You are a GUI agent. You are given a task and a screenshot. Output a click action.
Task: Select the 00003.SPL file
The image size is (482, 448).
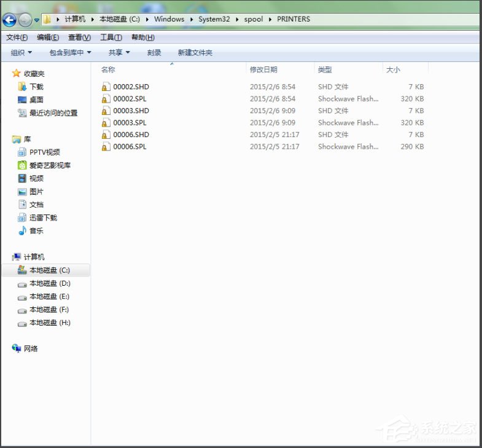[130, 123]
